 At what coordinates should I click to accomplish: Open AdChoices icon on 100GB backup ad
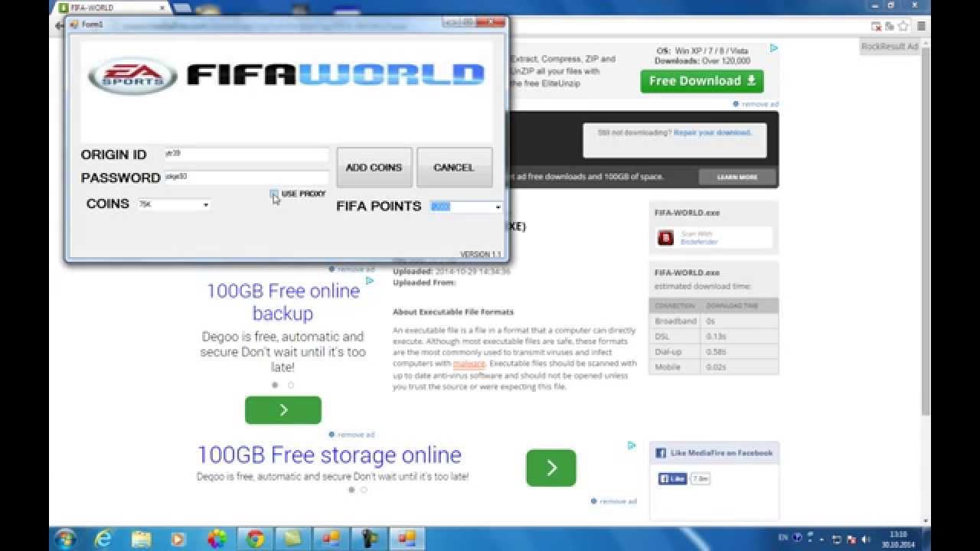(x=370, y=281)
